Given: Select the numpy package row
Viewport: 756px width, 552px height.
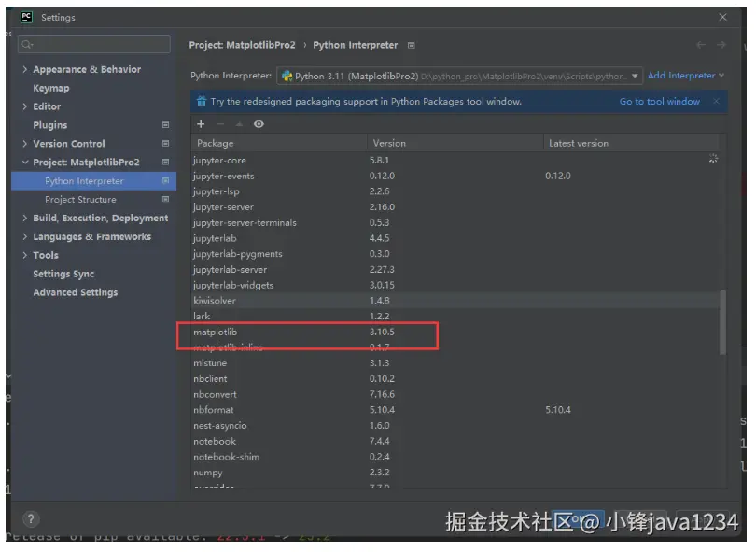Looking at the screenshot, I should tap(455, 473).
